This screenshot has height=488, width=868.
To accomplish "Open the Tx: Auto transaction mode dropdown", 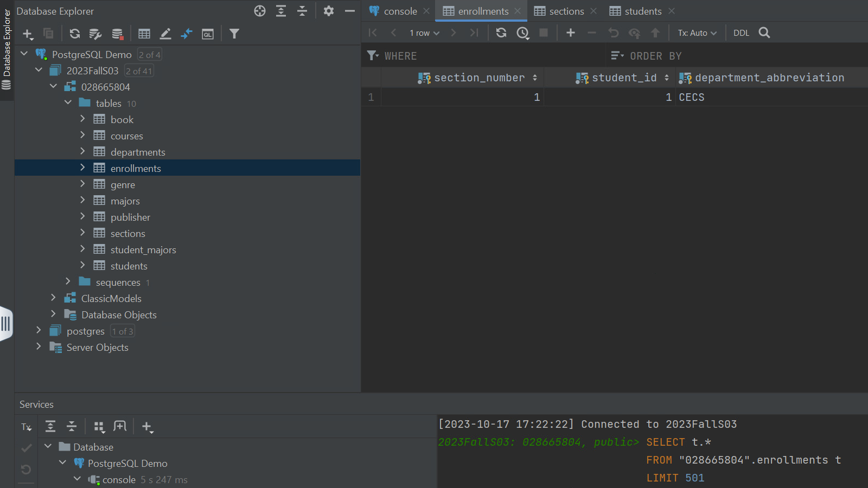I will coord(697,33).
